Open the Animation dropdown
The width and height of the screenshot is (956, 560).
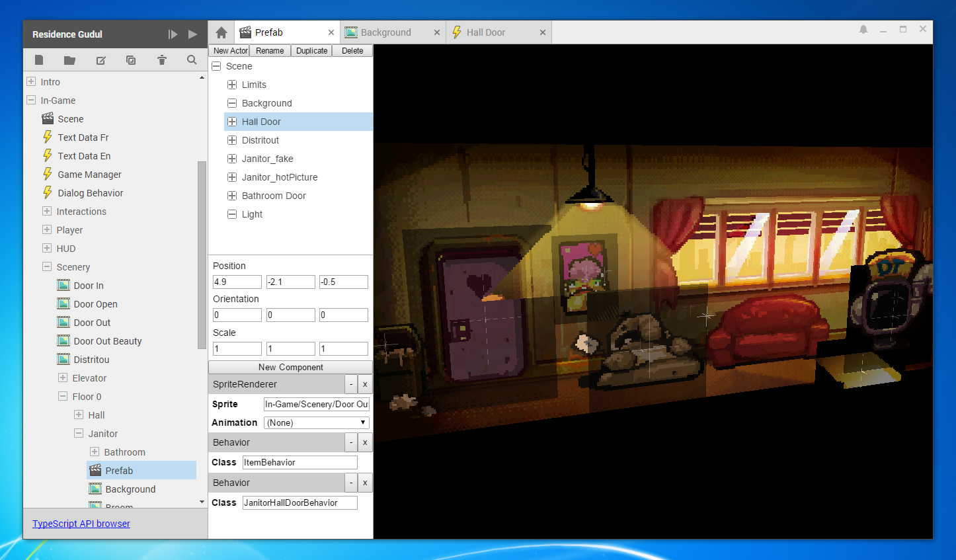point(317,422)
